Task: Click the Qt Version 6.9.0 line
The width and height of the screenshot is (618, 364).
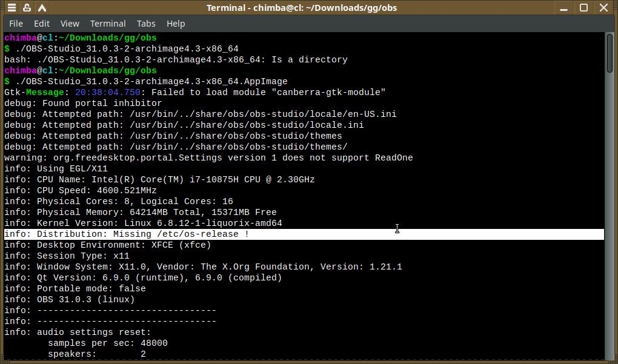Action: (x=143, y=278)
